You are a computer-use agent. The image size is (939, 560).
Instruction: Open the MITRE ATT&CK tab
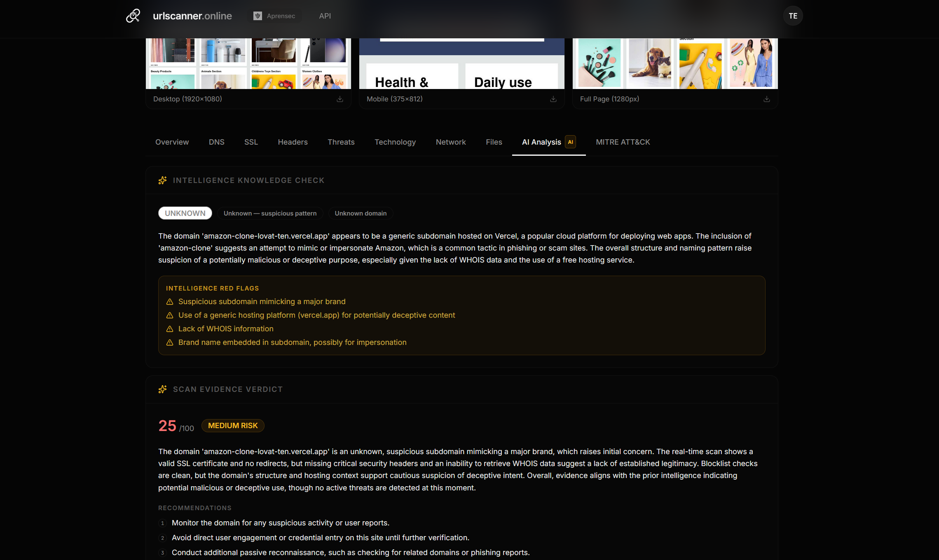point(622,142)
